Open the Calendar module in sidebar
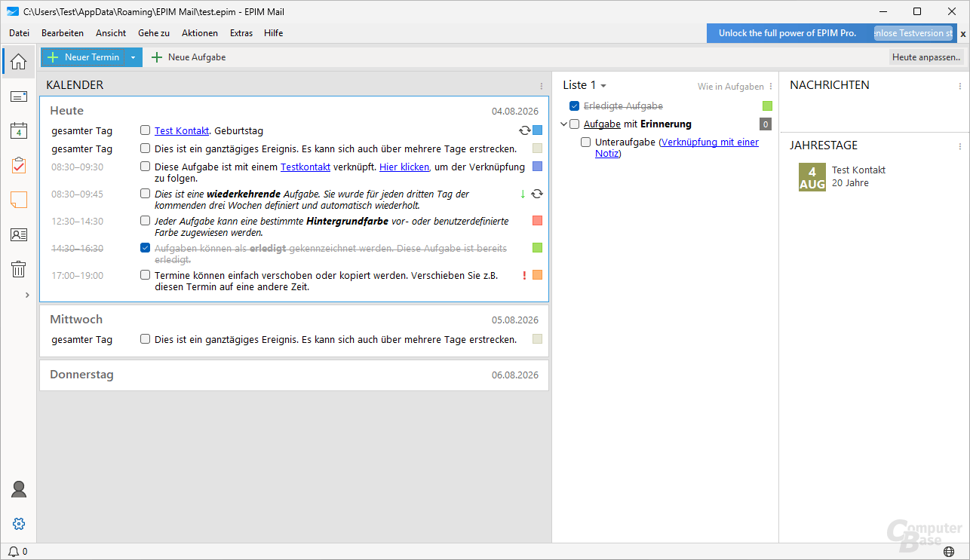970x560 pixels. (18, 130)
